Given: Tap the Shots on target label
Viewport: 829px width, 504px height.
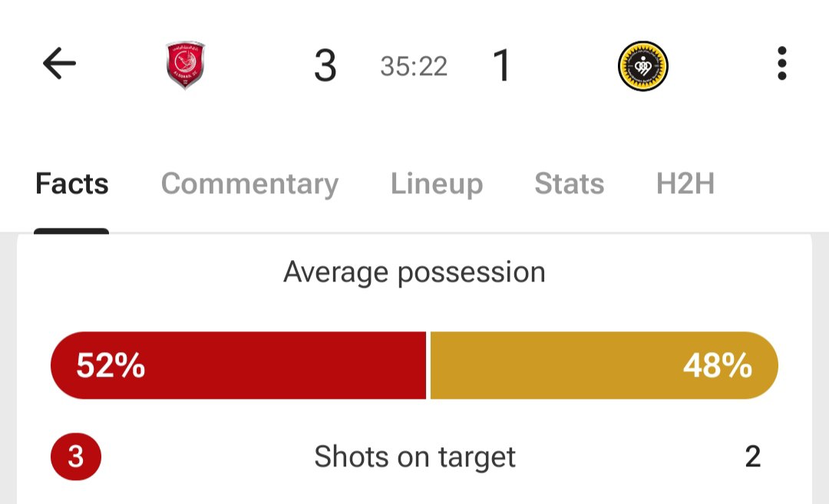Looking at the screenshot, I should (x=414, y=457).
